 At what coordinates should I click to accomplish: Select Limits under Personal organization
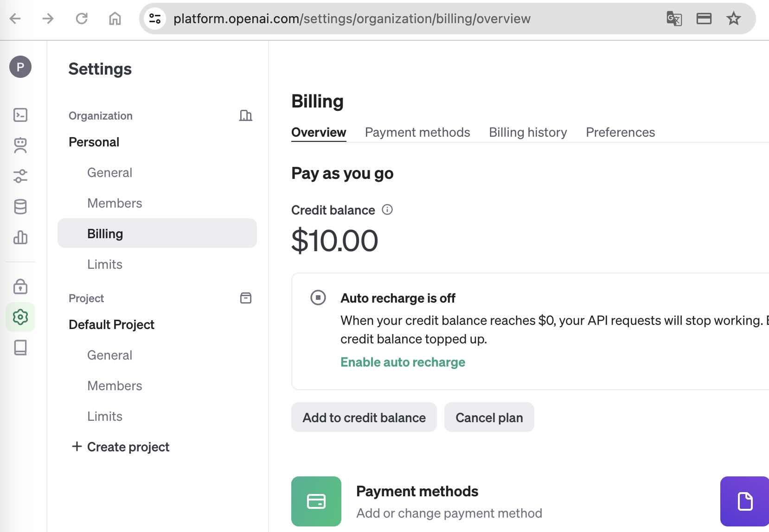tap(105, 265)
